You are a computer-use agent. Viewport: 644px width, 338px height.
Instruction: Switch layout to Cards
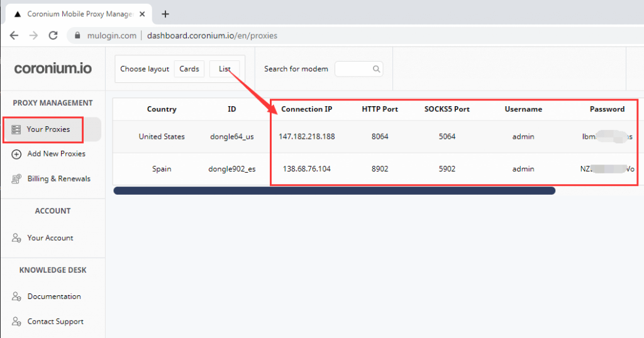pos(189,69)
